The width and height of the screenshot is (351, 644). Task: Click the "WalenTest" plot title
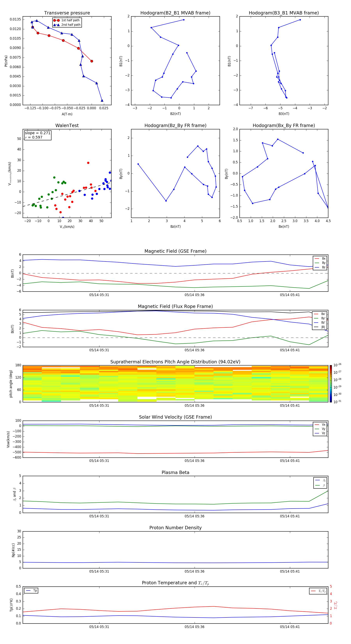point(67,125)
